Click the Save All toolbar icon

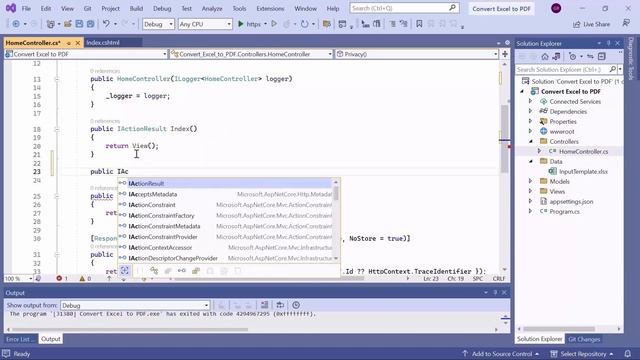pyautogui.click(x=90, y=24)
